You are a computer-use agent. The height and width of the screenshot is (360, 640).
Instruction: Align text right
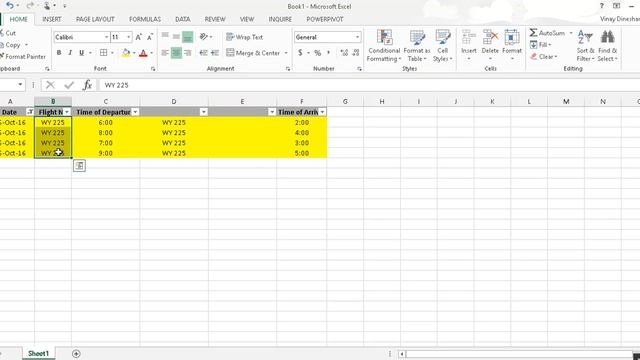pos(187,53)
